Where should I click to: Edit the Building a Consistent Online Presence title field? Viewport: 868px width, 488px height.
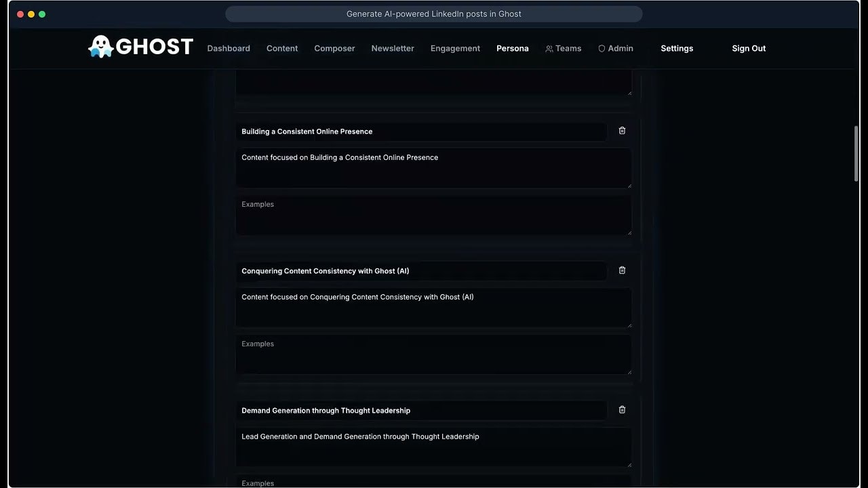point(421,131)
